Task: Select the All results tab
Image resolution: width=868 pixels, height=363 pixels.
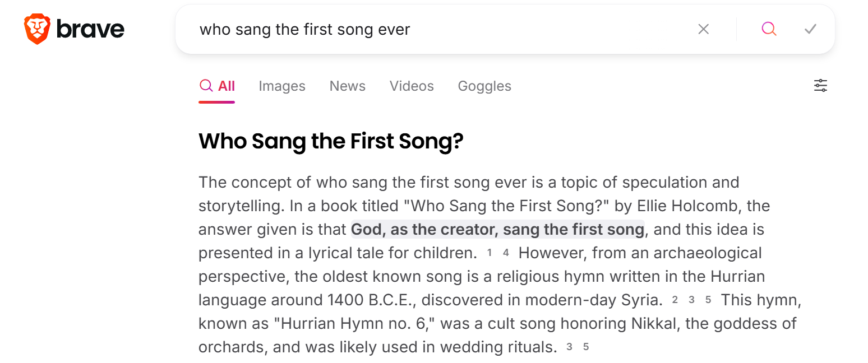Action: (217, 86)
